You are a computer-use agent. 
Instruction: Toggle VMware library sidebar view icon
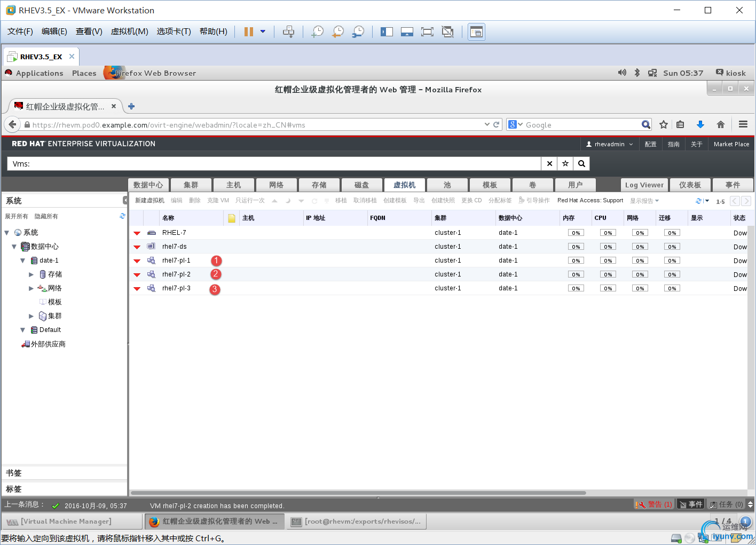387,31
